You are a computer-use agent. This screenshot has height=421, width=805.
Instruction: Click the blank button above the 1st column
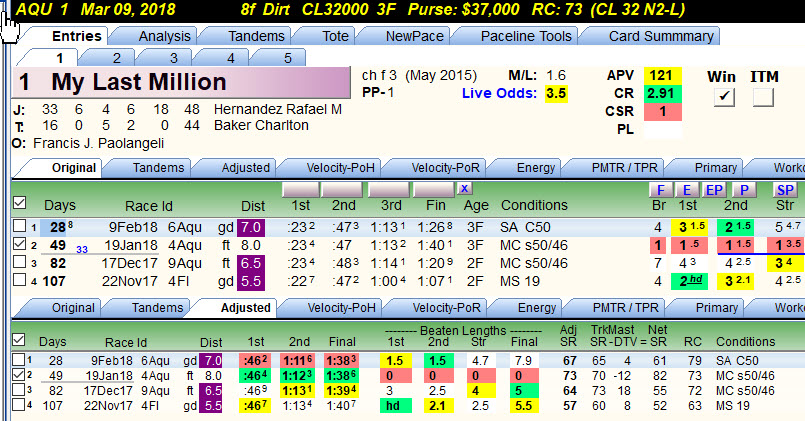(x=301, y=189)
